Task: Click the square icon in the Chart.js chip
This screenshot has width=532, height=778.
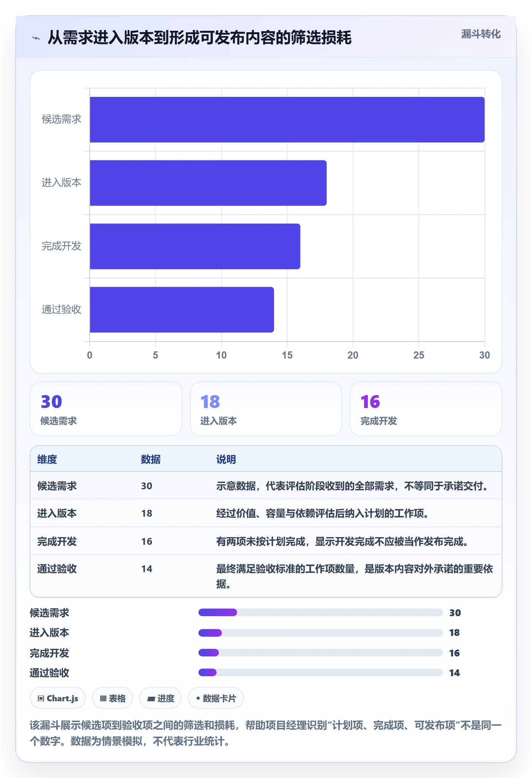Action: (41, 698)
